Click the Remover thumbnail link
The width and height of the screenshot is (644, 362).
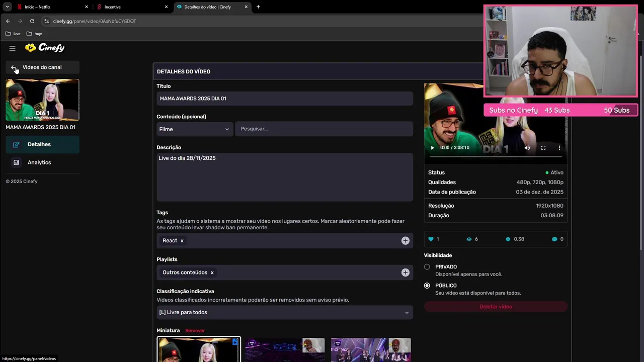tap(195, 330)
